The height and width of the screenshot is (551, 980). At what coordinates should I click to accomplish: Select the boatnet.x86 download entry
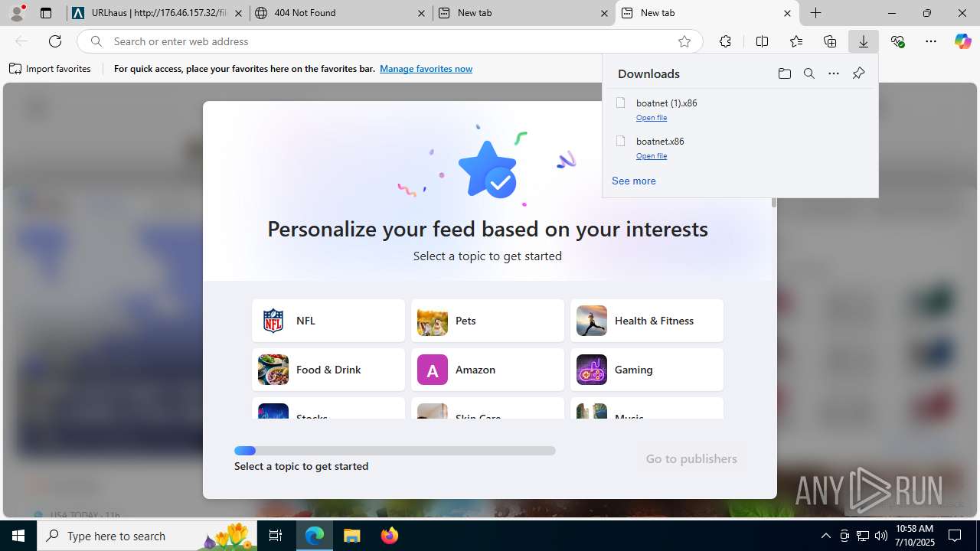[740, 147]
